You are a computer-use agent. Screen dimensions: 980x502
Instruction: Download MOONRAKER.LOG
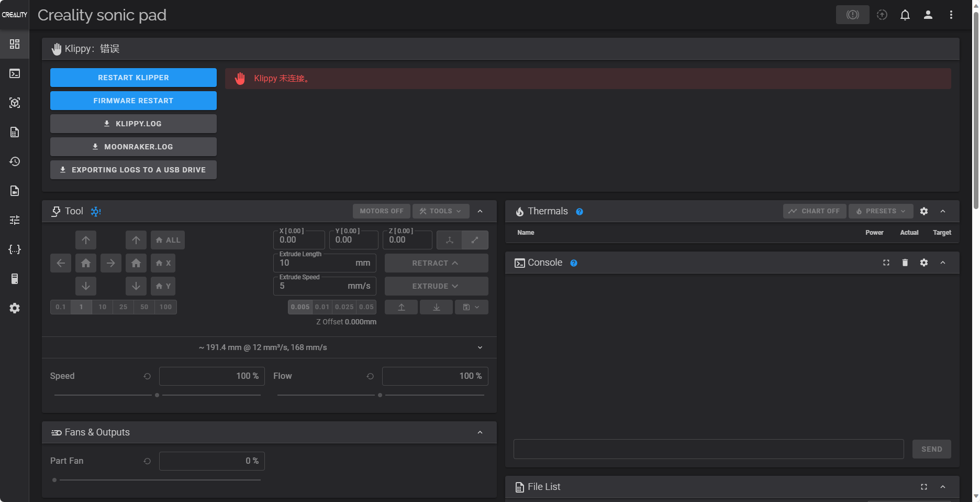pyautogui.click(x=133, y=147)
